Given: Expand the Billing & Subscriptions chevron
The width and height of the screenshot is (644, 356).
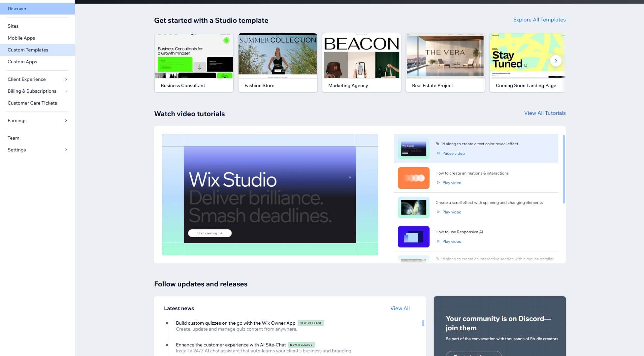Looking at the screenshot, I should [x=66, y=91].
